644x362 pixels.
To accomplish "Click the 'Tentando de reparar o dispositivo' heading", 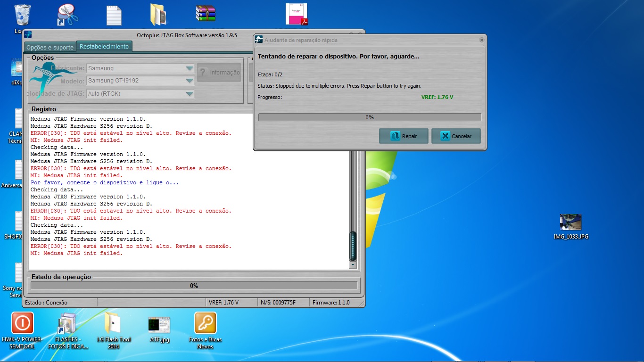I will click(339, 56).
